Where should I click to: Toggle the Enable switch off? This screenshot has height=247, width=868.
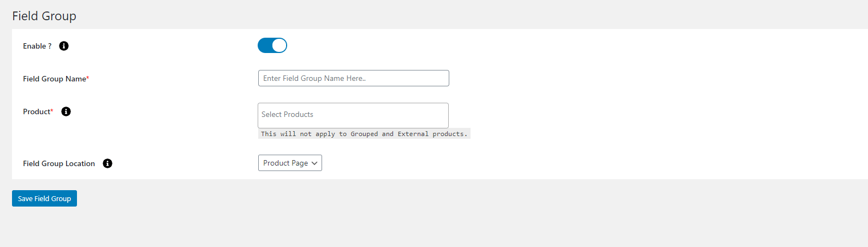click(272, 45)
